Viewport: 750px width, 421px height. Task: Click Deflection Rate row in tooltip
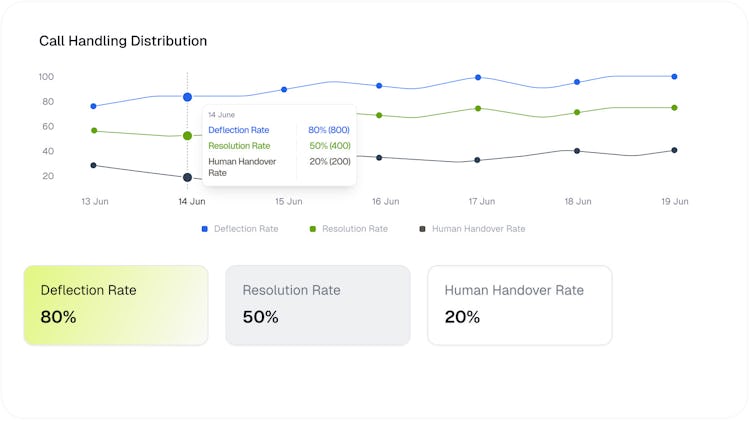click(x=279, y=130)
